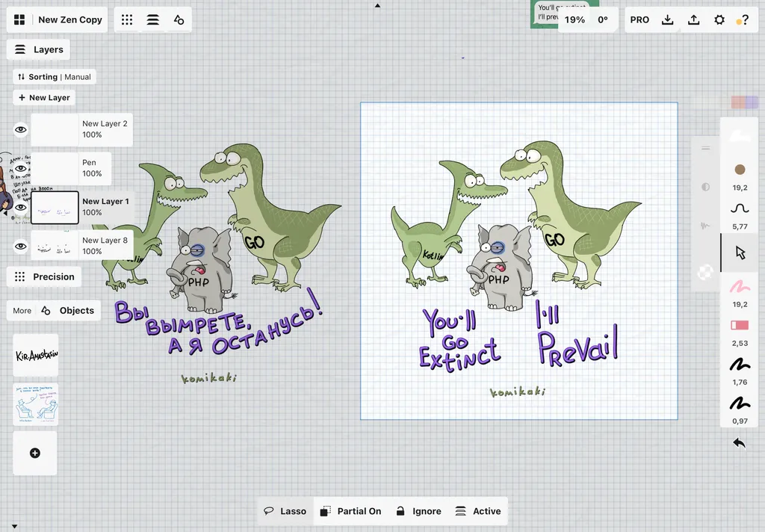Click the dotted grid Precision icon in top toolbar
Viewport: 765px width, 532px height.
pos(127,19)
